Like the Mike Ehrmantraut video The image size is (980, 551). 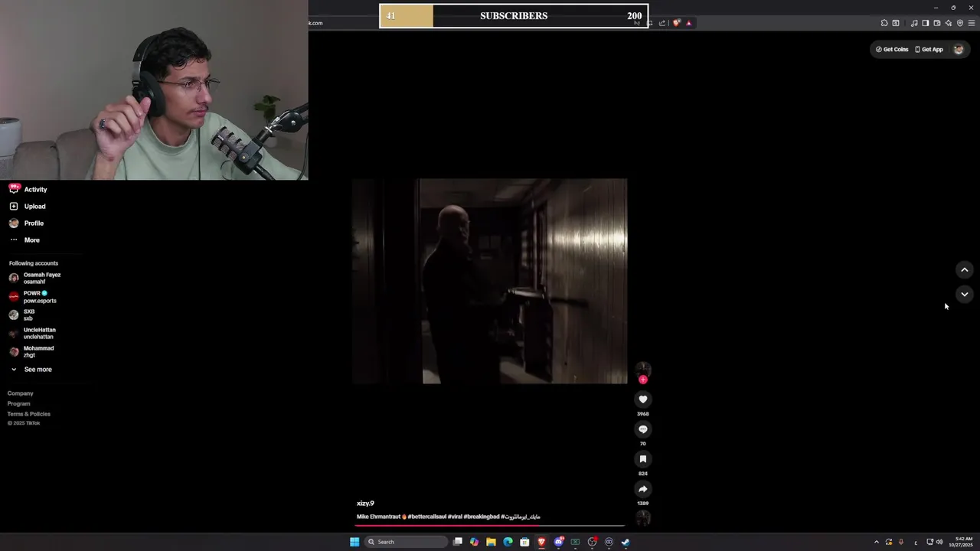(643, 399)
